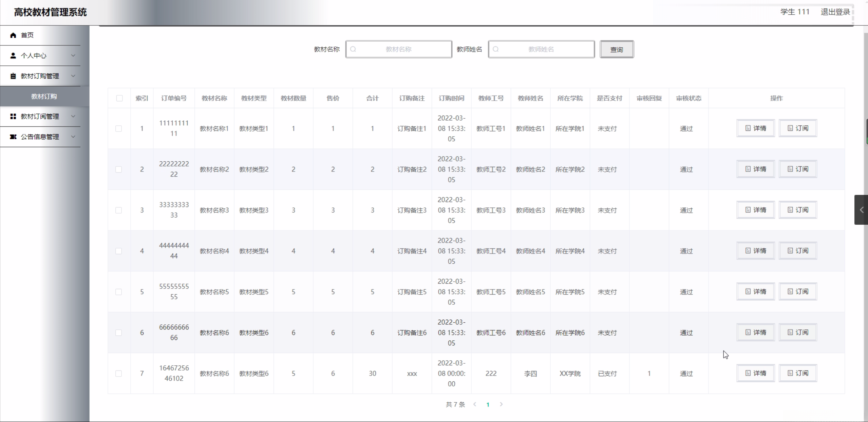Click 订阅 button for 教材名称2 row

coord(798,169)
